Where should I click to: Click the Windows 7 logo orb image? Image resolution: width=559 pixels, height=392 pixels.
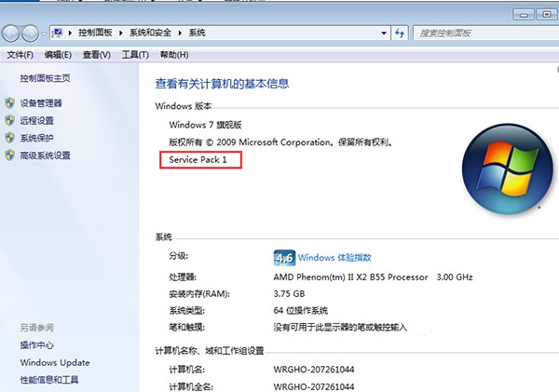click(508, 169)
